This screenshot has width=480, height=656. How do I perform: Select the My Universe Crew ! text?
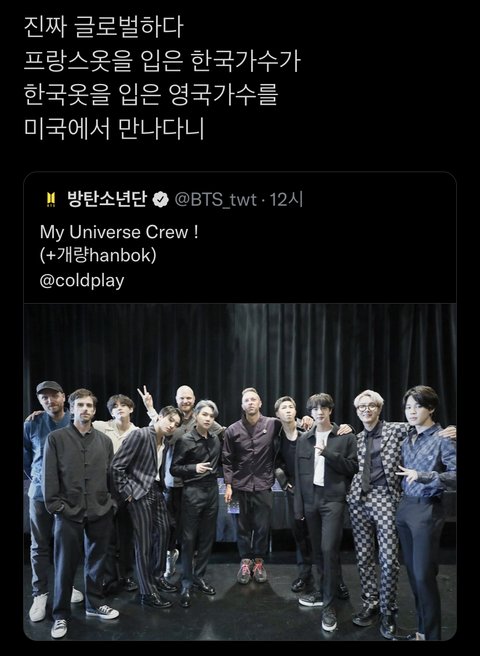[x=119, y=232]
